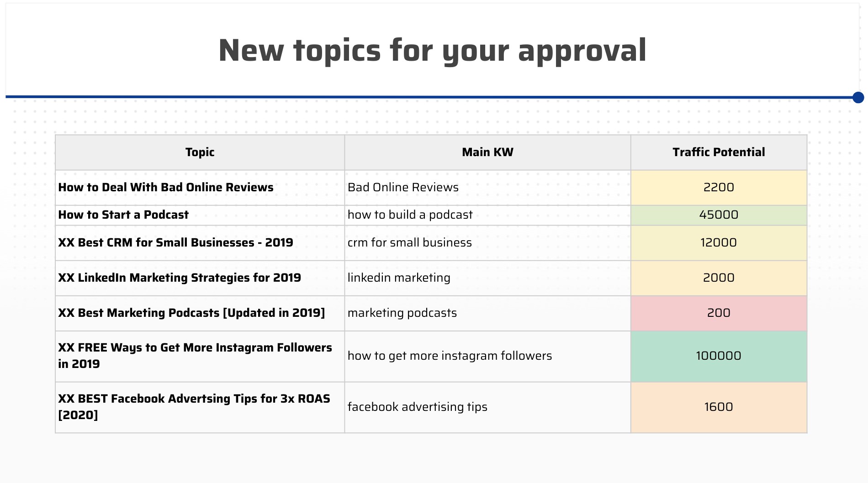Click the 'Main KW' column header
868x483 pixels.
[487, 152]
